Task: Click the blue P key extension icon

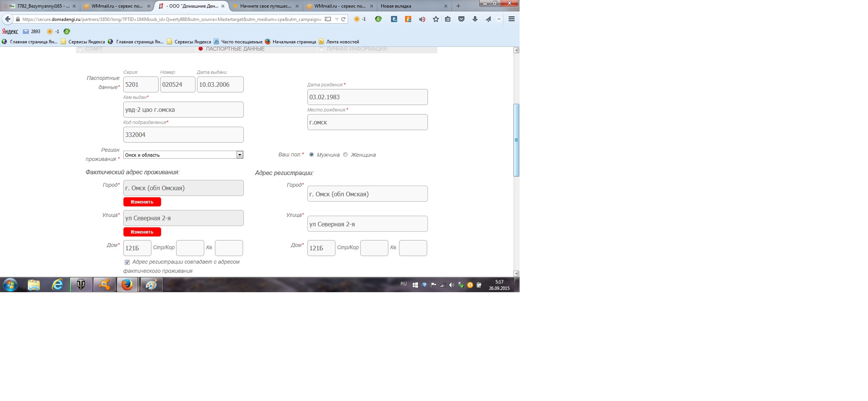Action: coord(394,19)
